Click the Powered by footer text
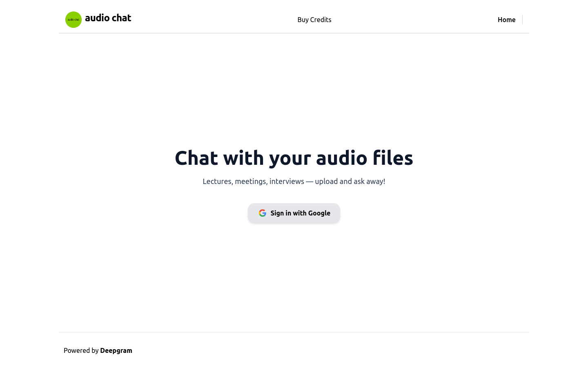 pos(81,350)
